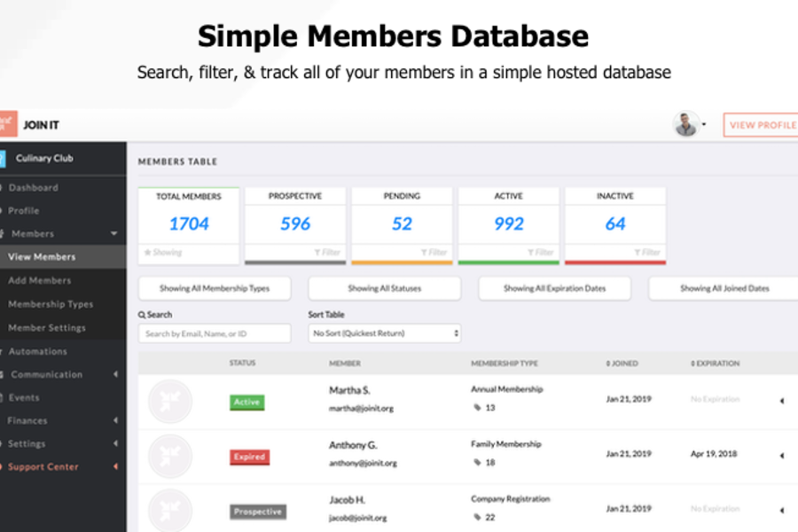The height and width of the screenshot is (532, 798).
Task: Open the Sort Table dropdown
Action: tap(385, 333)
